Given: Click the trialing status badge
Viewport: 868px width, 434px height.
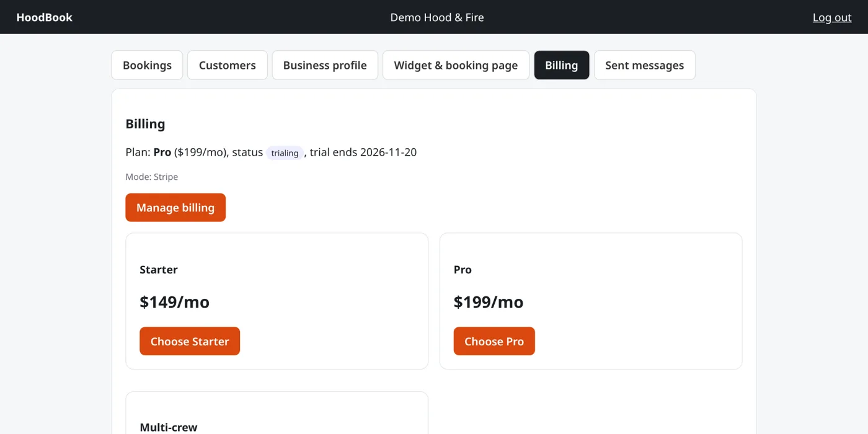Looking at the screenshot, I should pos(285,153).
